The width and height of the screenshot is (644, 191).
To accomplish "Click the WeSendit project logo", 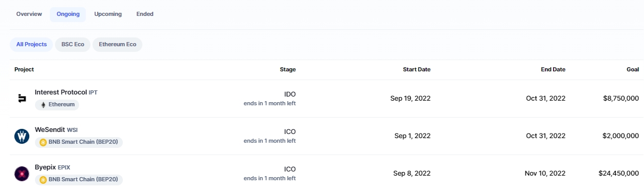I will click(22, 136).
